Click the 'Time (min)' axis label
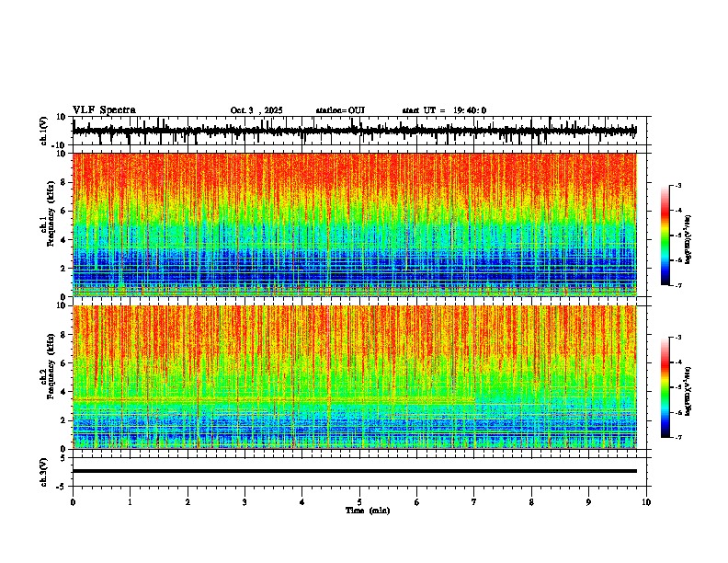The height and width of the screenshot is (563, 728). pos(368,511)
